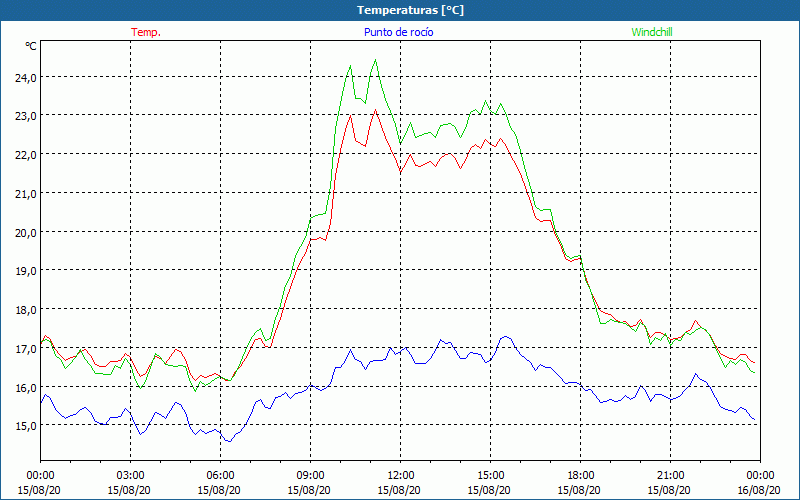Click the '°C' axis unit label
This screenshot has width=800, height=500.
[31, 46]
